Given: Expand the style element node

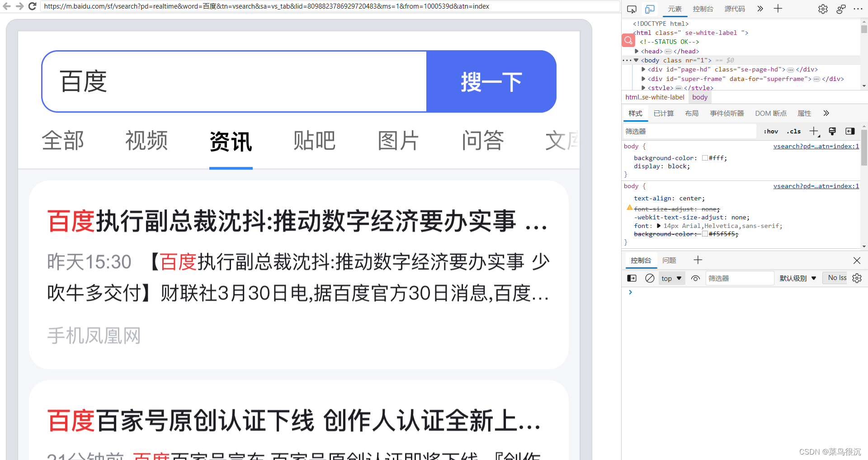Looking at the screenshot, I should click(643, 88).
